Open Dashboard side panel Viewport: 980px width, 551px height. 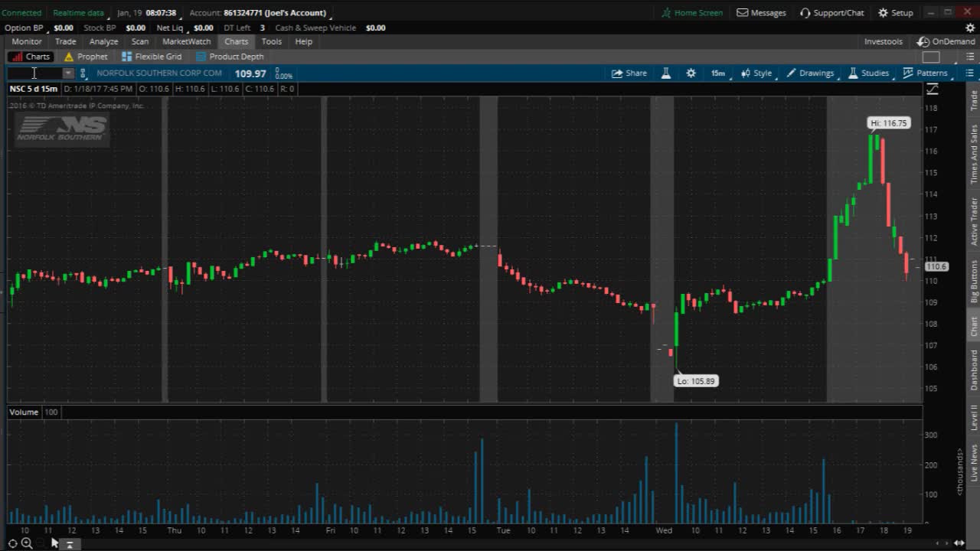[974, 370]
